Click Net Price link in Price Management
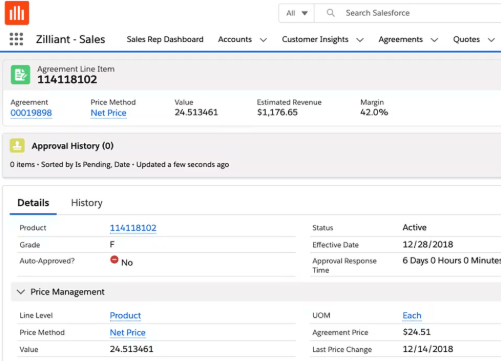 pyautogui.click(x=128, y=332)
